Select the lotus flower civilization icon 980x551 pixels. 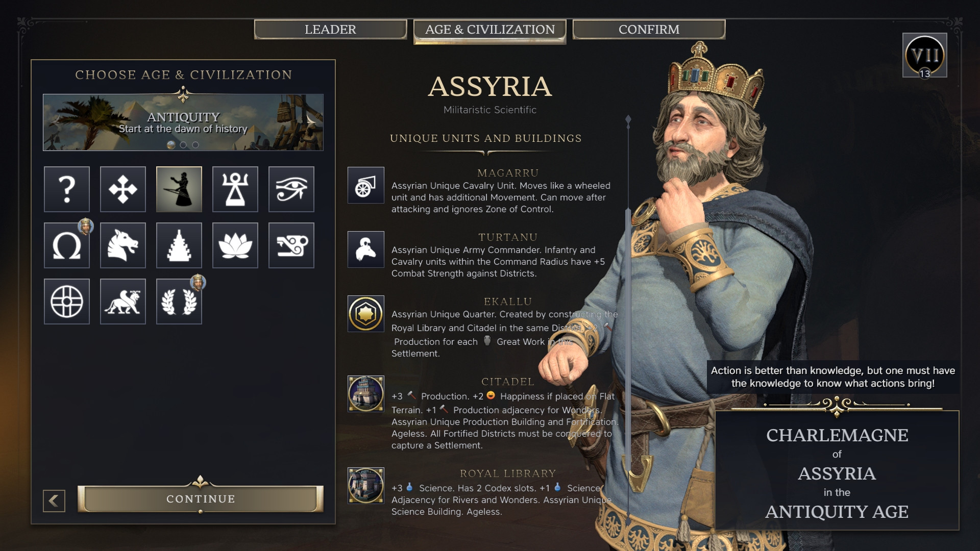coord(235,245)
